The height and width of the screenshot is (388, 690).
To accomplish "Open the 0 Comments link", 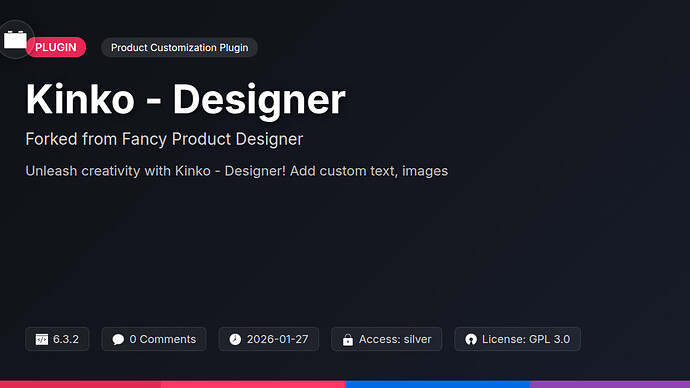I will pyautogui.click(x=154, y=339).
